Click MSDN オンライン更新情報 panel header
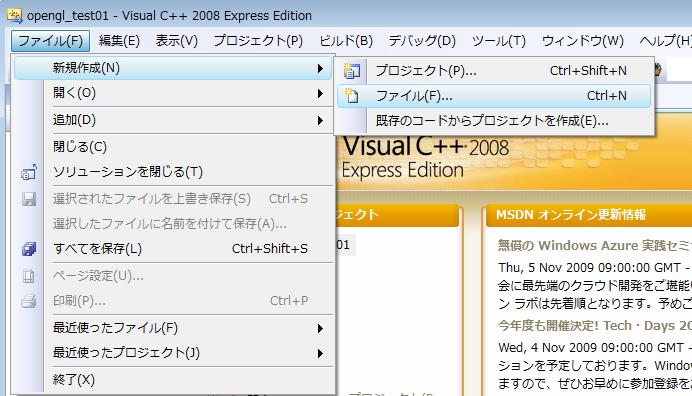Viewport: 692px width, 396px height. 589,215
